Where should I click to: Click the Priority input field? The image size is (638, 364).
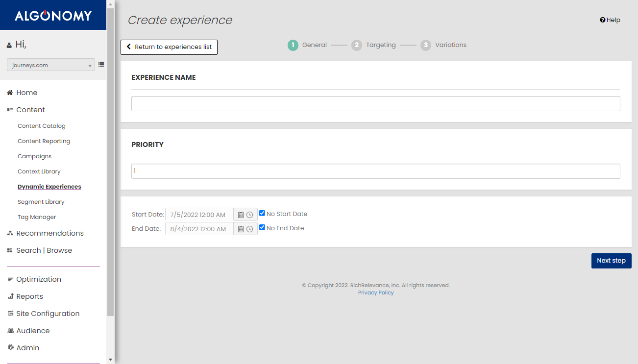376,171
